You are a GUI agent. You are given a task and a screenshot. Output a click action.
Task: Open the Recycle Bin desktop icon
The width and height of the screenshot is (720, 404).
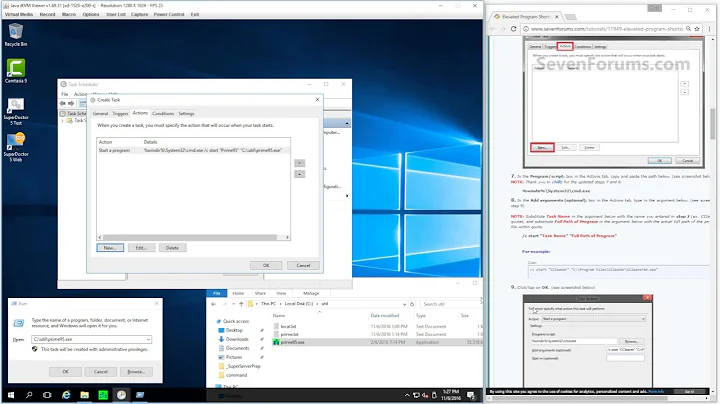tap(16, 35)
